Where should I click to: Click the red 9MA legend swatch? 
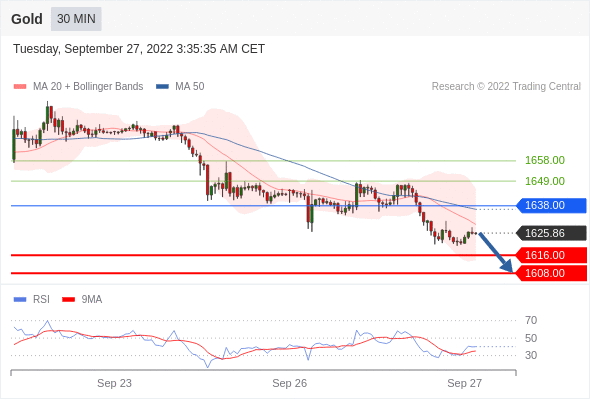coord(68,300)
